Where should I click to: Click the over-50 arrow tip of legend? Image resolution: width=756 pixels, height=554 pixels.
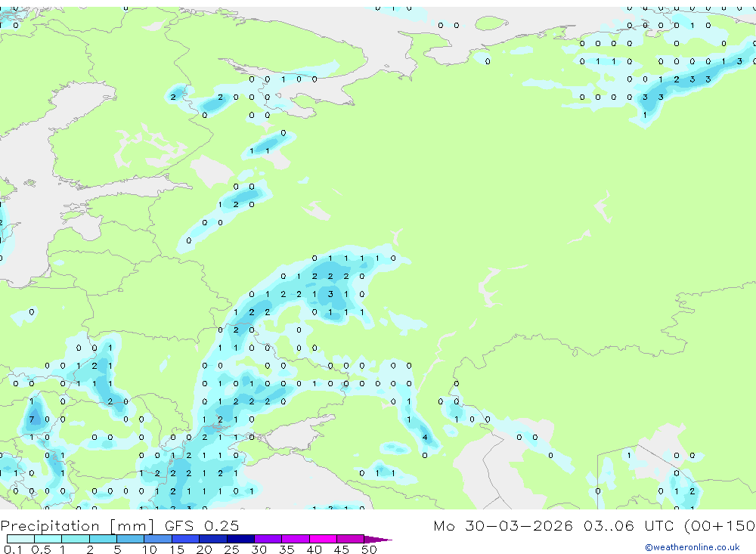pos(378,539)
